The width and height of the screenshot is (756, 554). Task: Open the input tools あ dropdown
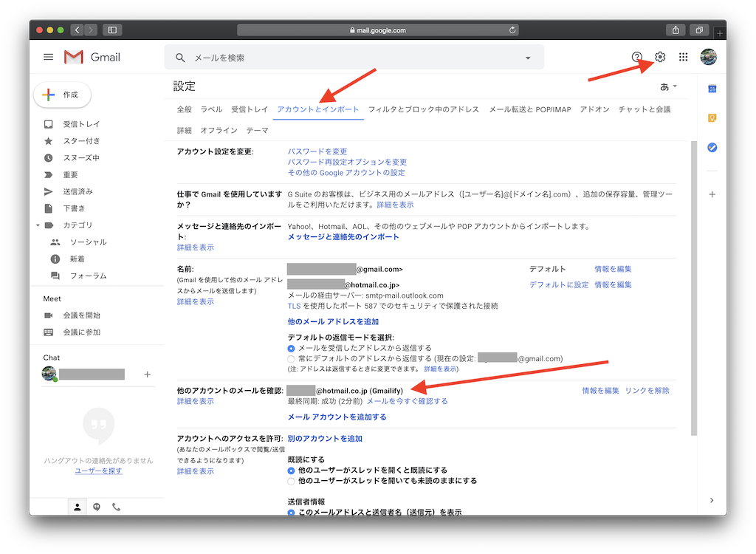pos(668,87)
